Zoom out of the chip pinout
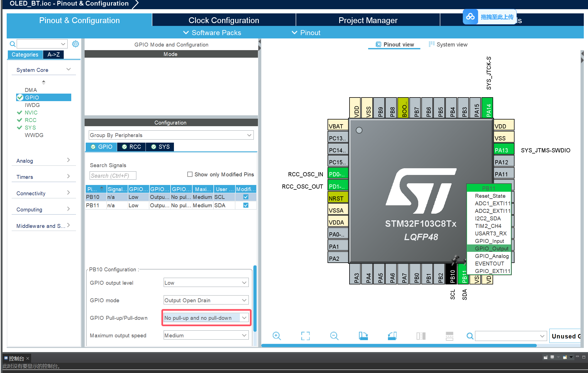 coord(334,336)
